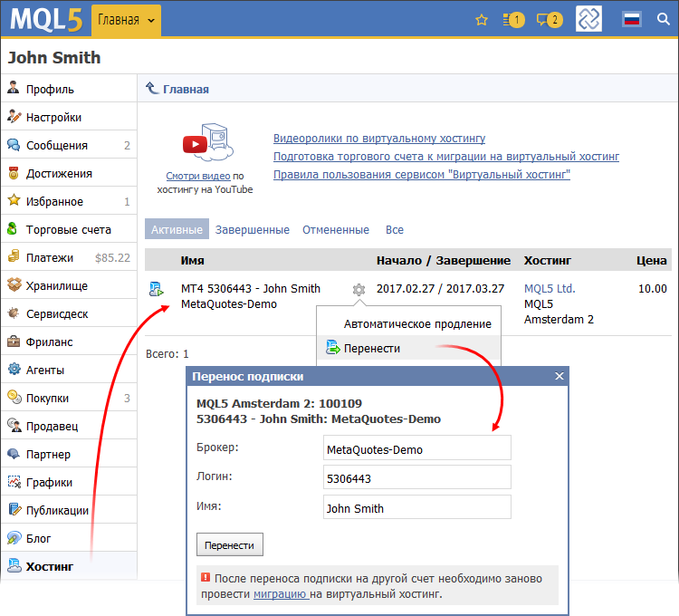
Task: Click the Продавец person icon
Action: (x=14, y=425)
